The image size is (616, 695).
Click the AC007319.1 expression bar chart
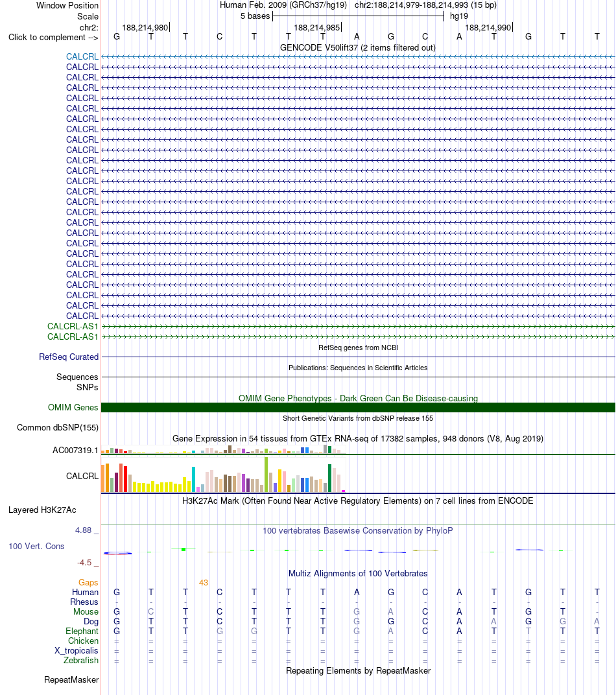223,449
